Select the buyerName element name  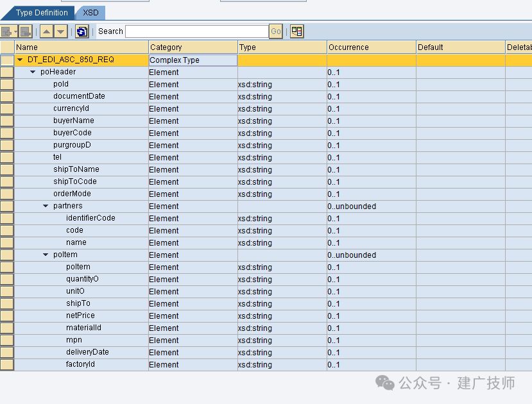point(74,121)
